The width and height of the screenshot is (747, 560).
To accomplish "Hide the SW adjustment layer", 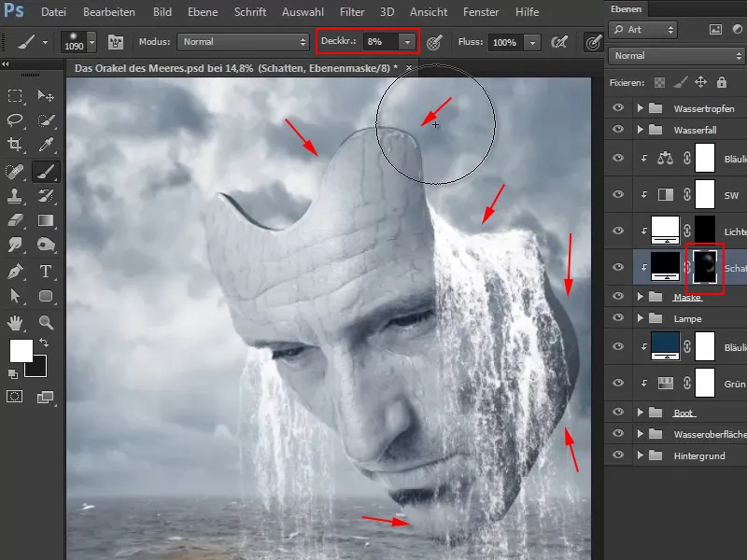I will point(618,194).
